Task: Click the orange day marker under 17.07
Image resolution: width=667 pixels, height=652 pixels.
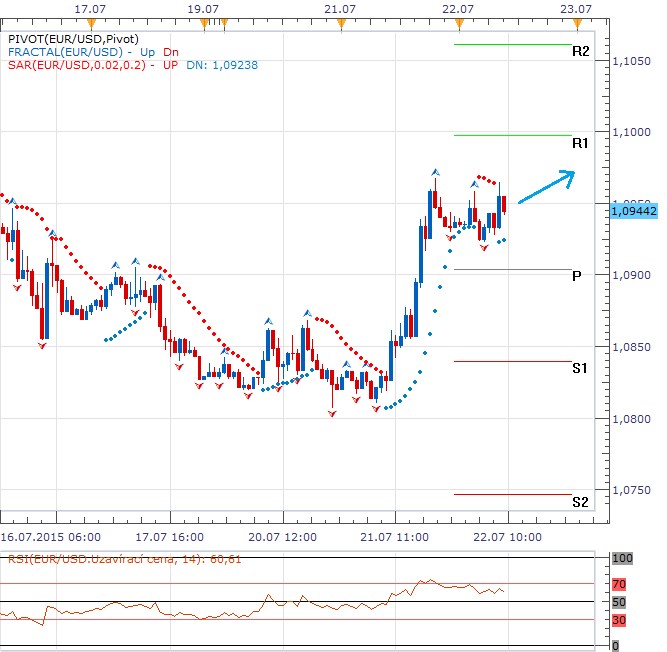Action: (92, 21)
